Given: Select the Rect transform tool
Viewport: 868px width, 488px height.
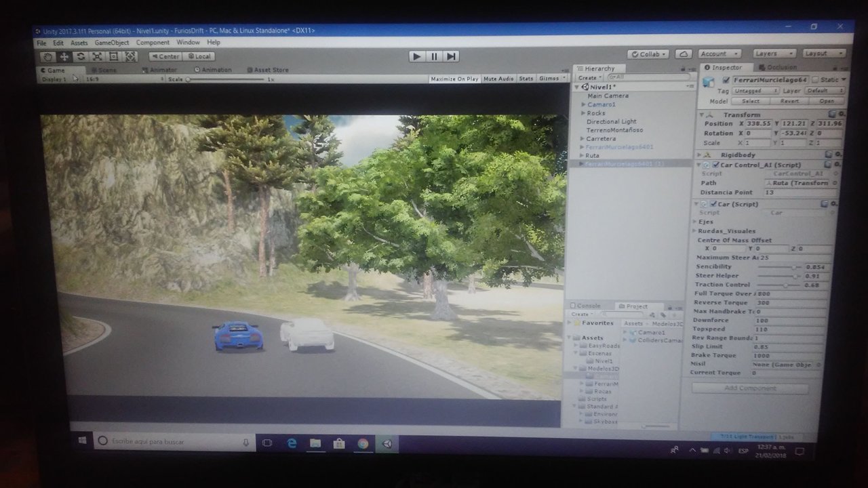Looking at the screenshot, I should click(114, 56).
